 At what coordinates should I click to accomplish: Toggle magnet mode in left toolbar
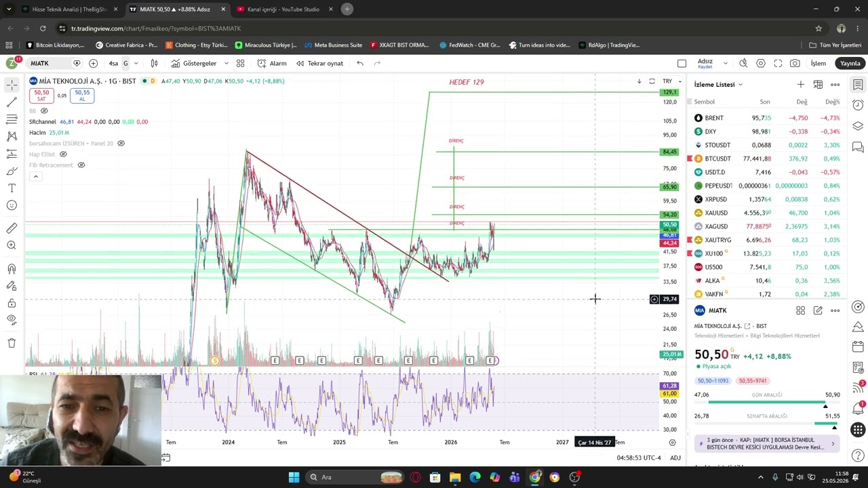(12, 269)
